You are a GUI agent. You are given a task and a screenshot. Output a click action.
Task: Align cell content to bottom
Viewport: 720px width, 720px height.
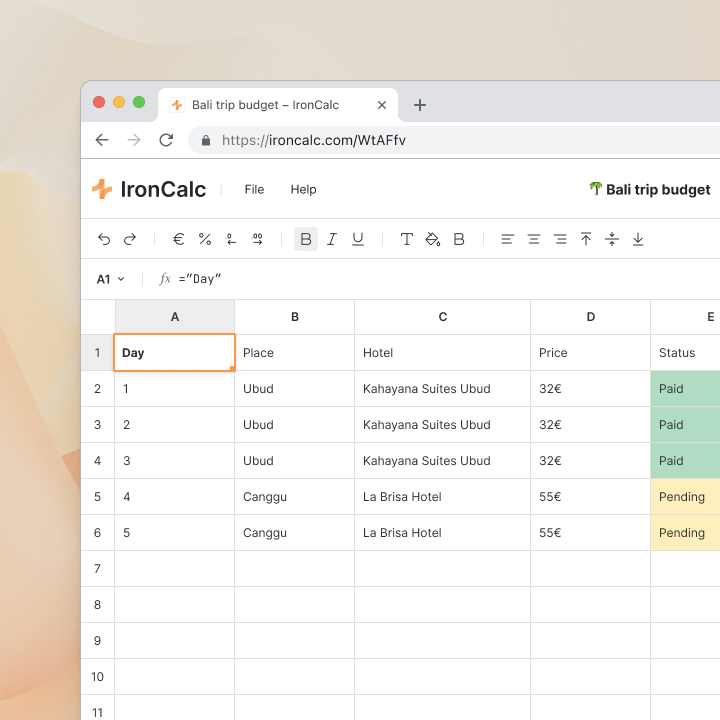[638, 239]
